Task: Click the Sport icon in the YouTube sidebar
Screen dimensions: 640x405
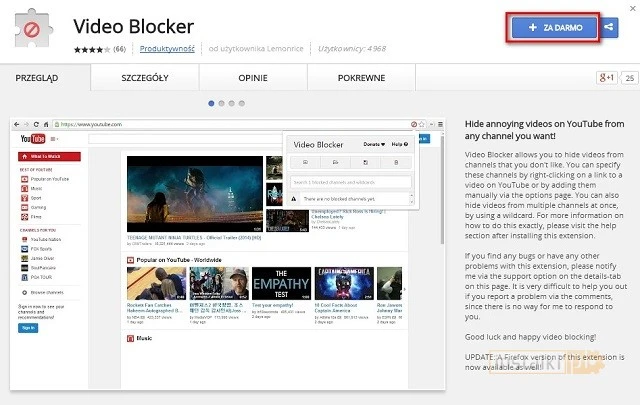Action: (x=24, y=198)
